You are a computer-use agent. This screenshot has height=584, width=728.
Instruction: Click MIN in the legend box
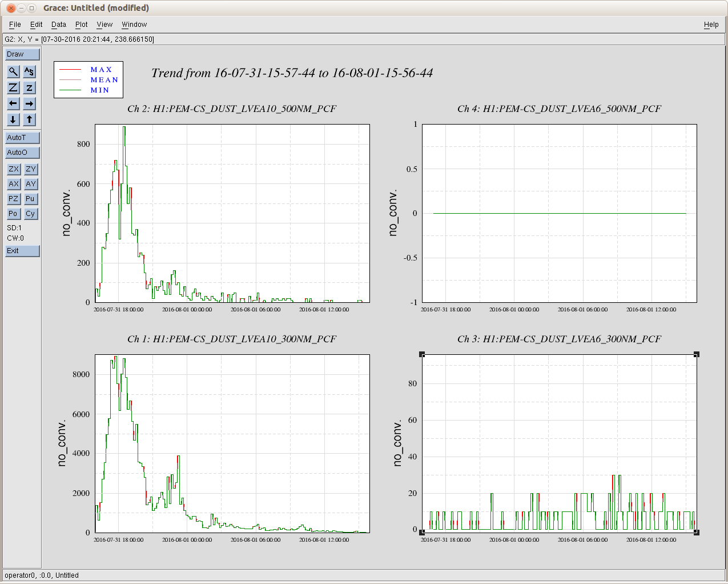point(100,90)
